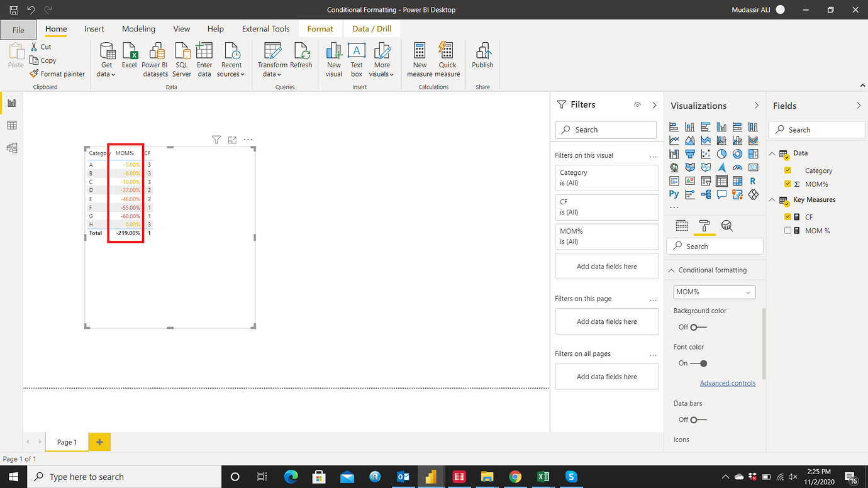Select the Matrix visualization

737,180
